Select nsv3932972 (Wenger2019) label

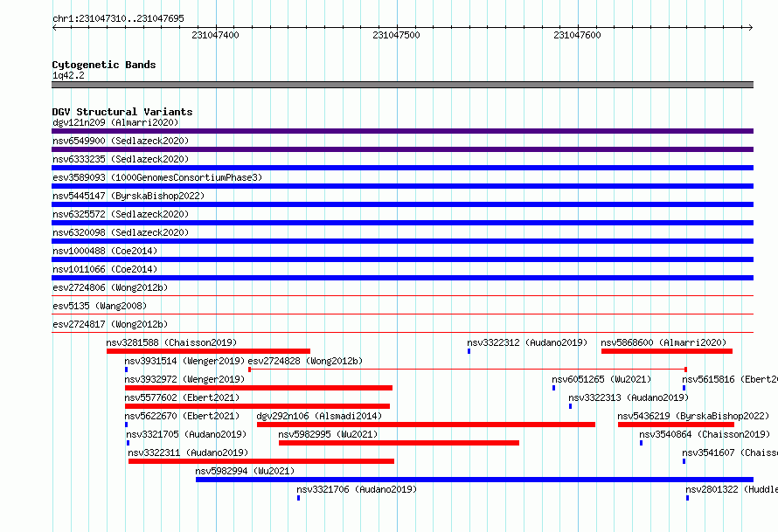184,379
